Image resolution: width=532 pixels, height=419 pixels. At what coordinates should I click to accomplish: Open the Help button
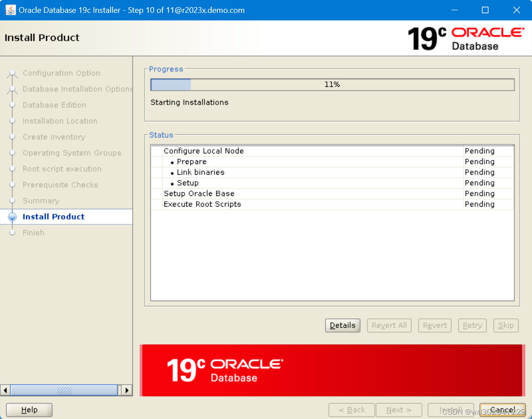click(29, 410)
